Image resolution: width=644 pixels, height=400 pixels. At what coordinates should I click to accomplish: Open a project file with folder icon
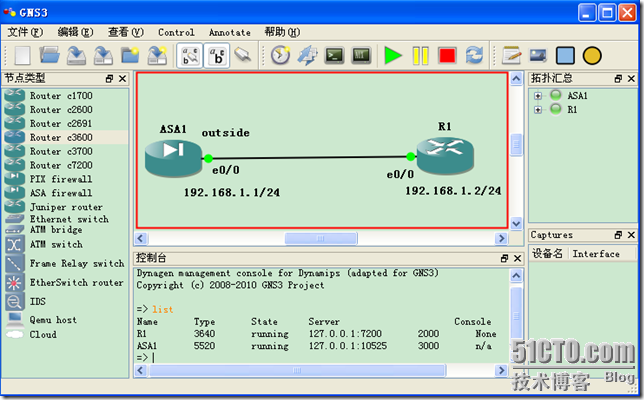(50, 55)
